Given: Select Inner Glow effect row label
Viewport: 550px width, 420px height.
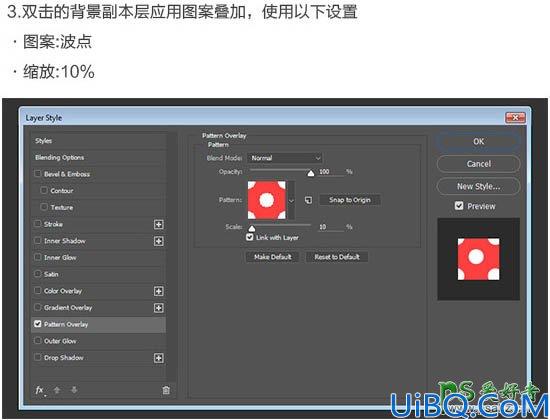Looking at the screenshot, I should pyautogui.click(x=60, y=258).
